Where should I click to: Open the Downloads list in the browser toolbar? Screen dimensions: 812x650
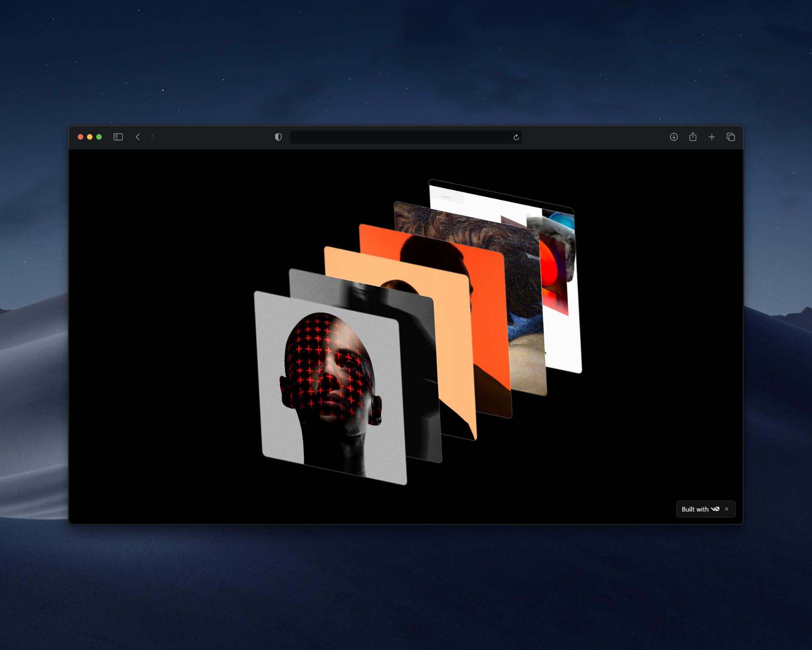coord(674,137)
